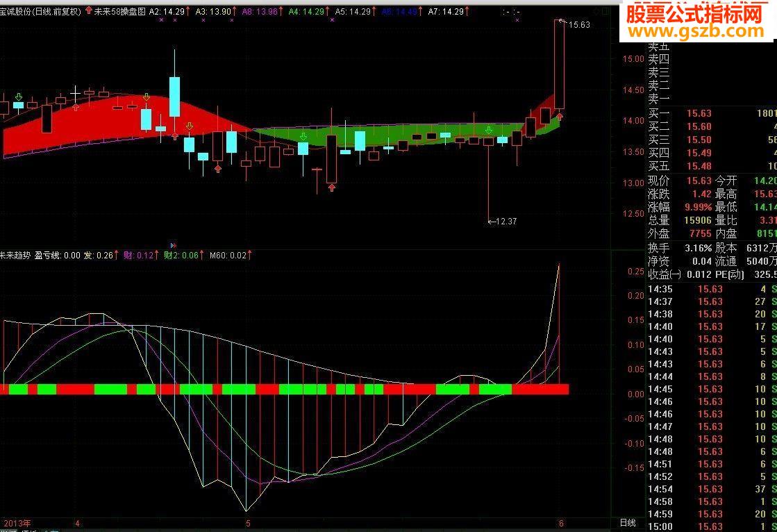
Task: Select the 14:38 tick trade row
Action: pos(712,314)
